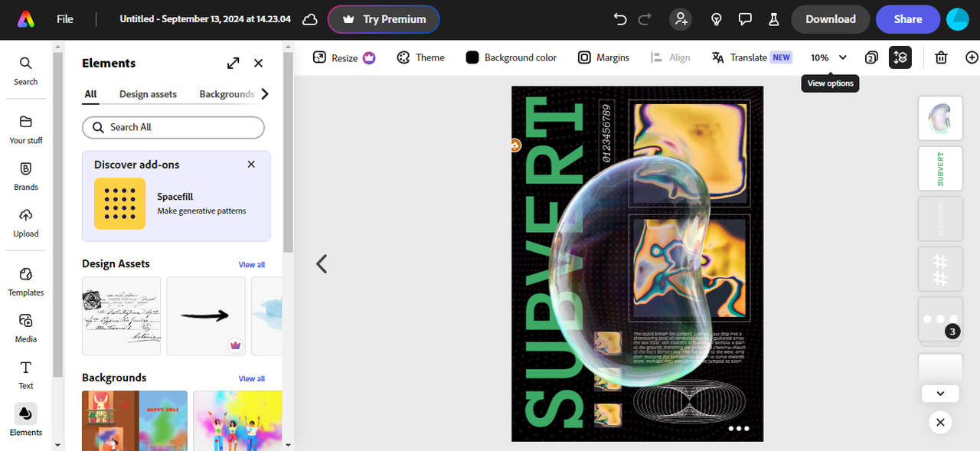Close the layers stack panel
Image resolution: width=980 pixels, height=451 pixels.
(940, 422)
